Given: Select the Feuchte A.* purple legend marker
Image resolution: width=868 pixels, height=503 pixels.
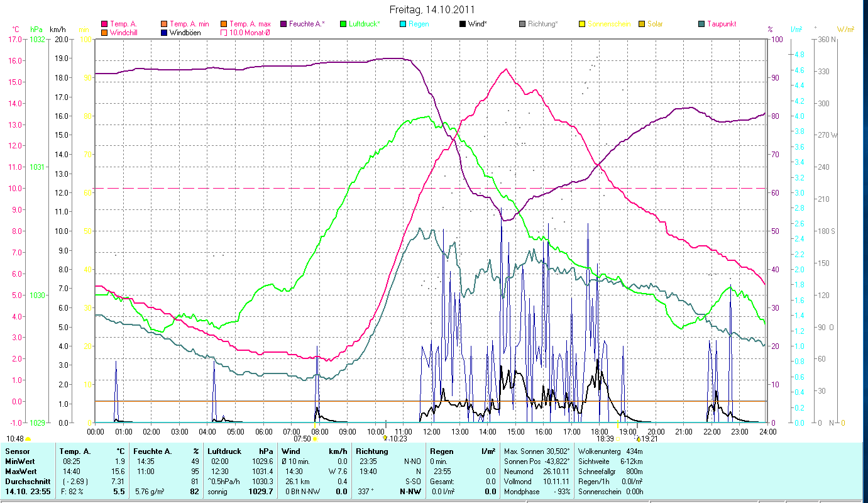Looking at the screenshot, I should pos(283,24).
